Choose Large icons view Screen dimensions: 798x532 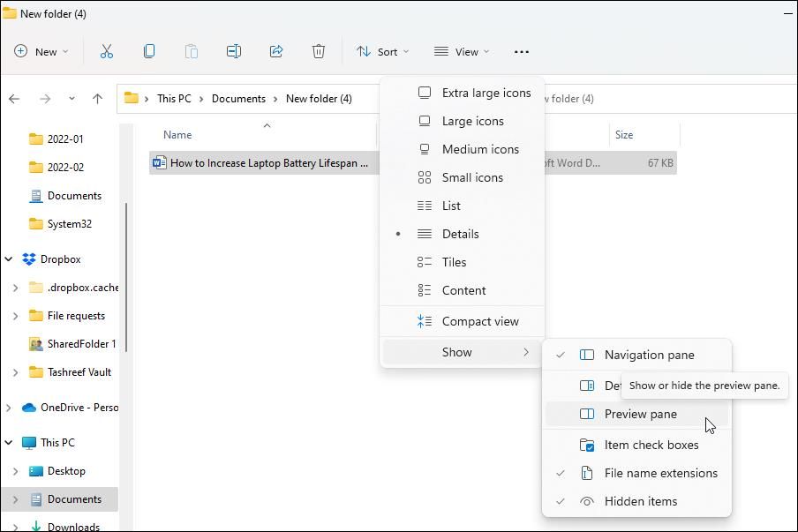coord(462,121)
